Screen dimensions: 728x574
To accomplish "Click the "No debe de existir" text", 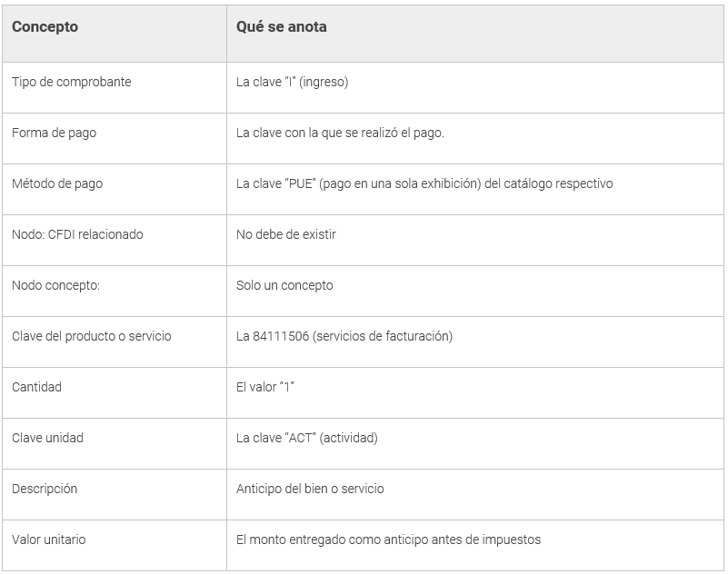I will pyautogui.click(x=286, y=234).
